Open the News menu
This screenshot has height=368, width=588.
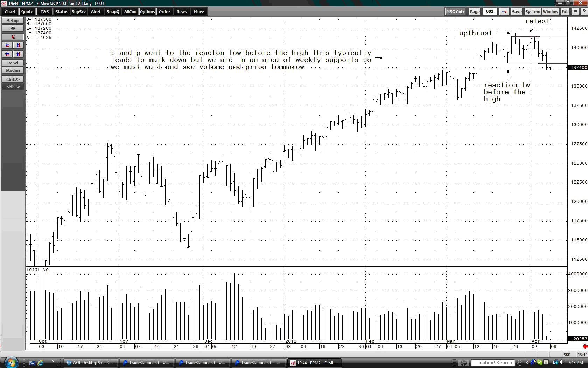click(182, 12)
